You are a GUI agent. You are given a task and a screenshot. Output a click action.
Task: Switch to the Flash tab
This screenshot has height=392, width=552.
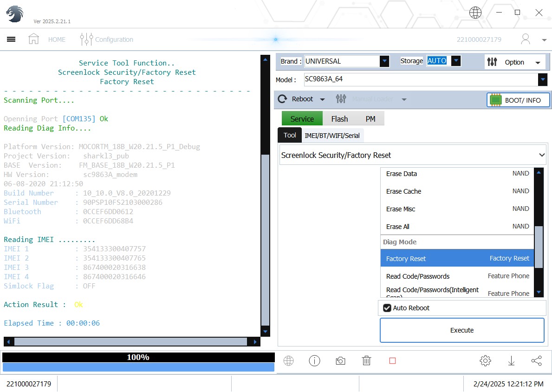click(x=339, y=119)
